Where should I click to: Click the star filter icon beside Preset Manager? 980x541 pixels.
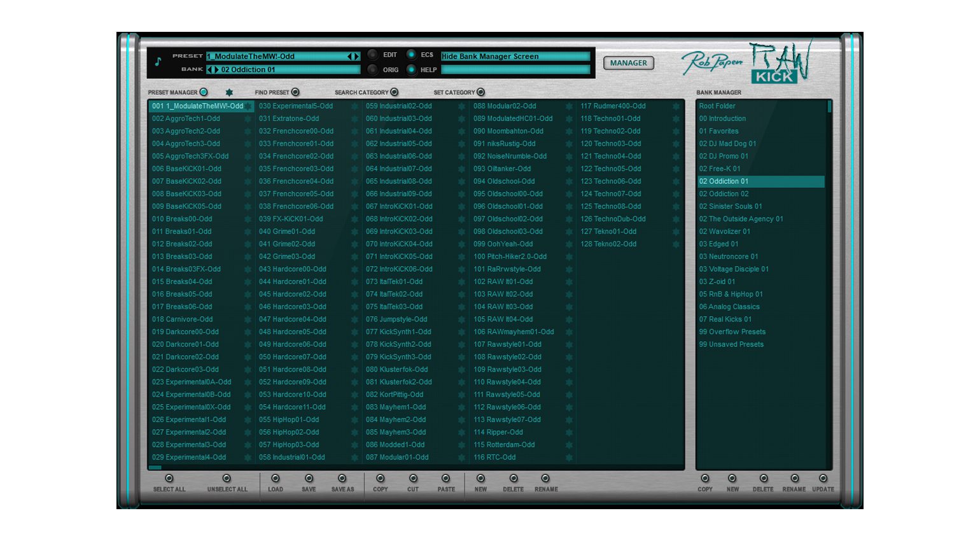click(x=229, y=92)
